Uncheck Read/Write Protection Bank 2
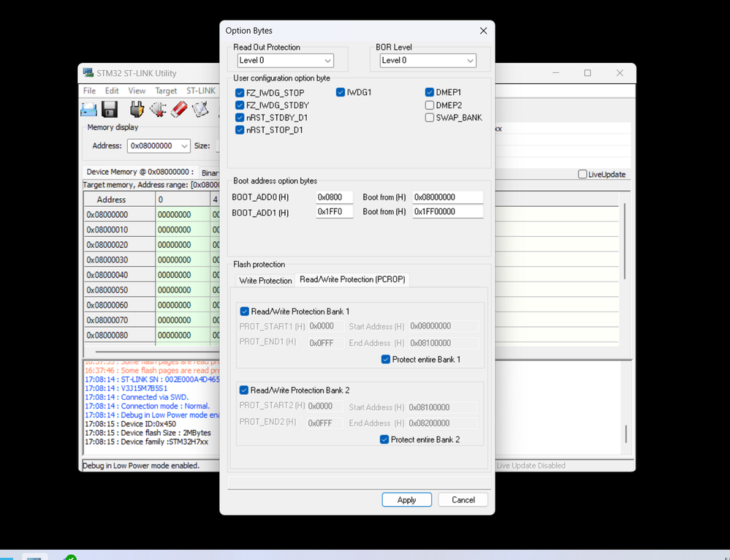This screenshot has height=560, width=730. [x=244, y=390]
